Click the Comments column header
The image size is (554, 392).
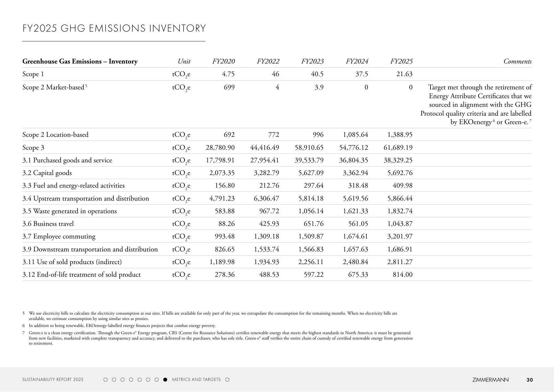[x=518, y=61]
